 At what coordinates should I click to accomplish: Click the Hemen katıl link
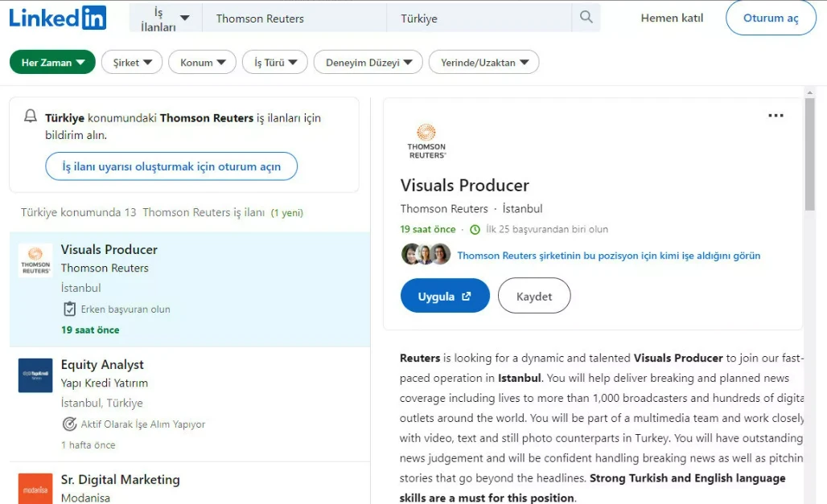(x=672, y=18)
